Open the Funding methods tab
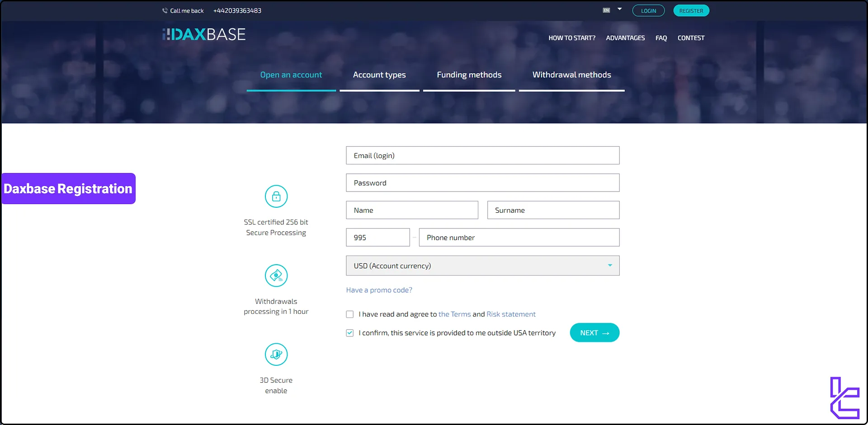The width and height of the screenshot is (868, 425). click(469, 75)
